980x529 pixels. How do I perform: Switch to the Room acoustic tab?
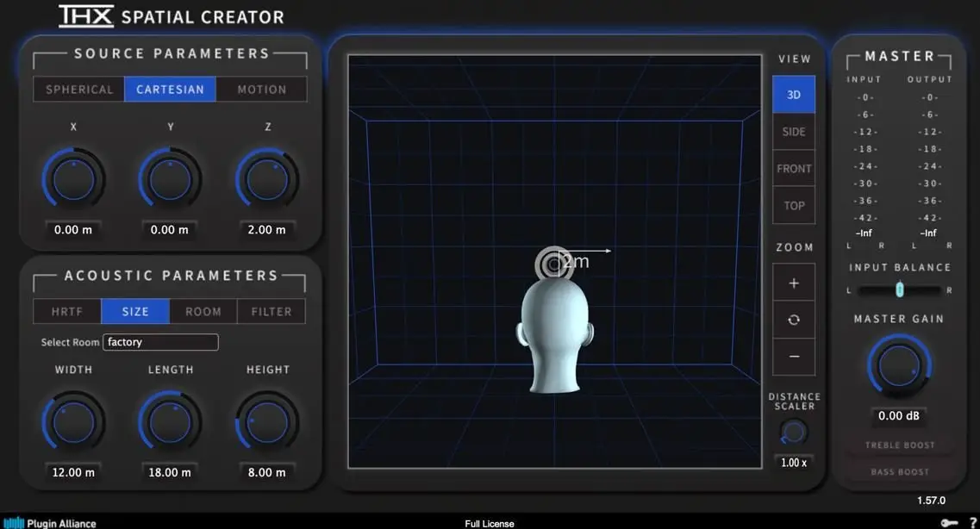(x=203, y=311)
